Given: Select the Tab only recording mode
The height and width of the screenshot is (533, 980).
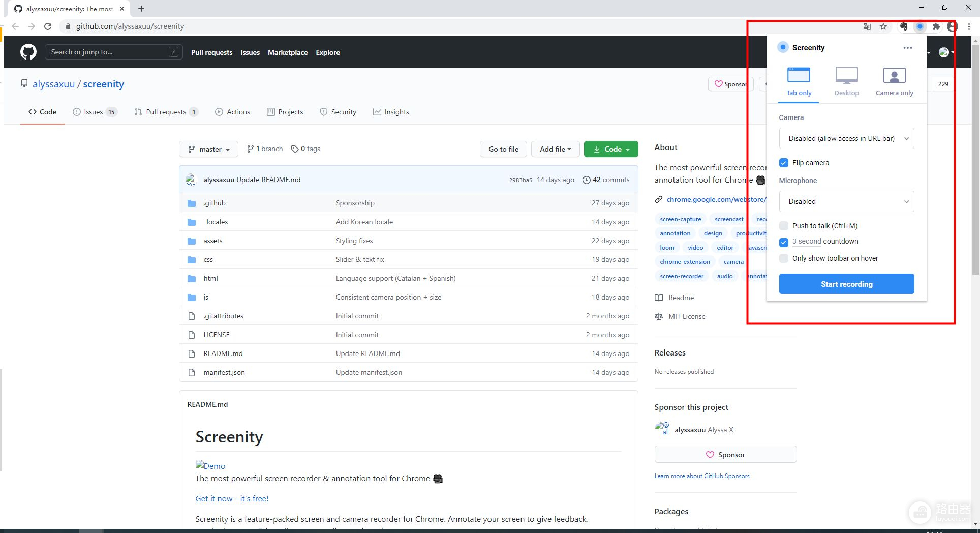Looking at the screenshot, I should coord(799,81).
